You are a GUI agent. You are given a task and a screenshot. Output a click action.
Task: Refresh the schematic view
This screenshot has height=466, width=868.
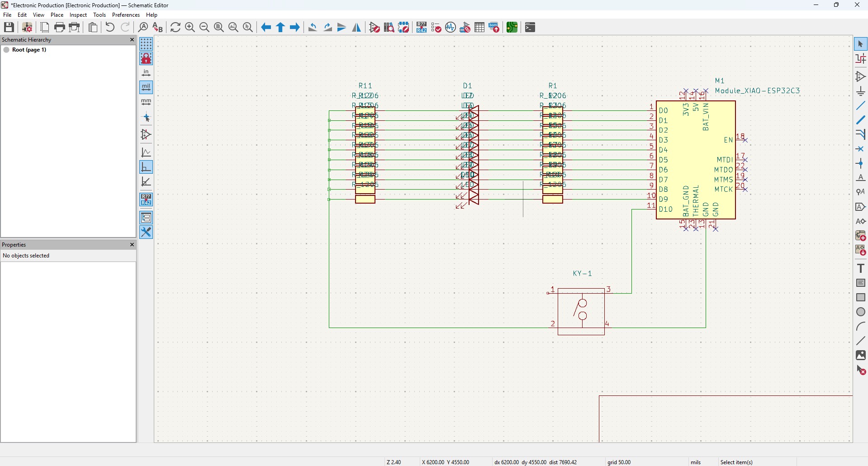pos(175,27)
